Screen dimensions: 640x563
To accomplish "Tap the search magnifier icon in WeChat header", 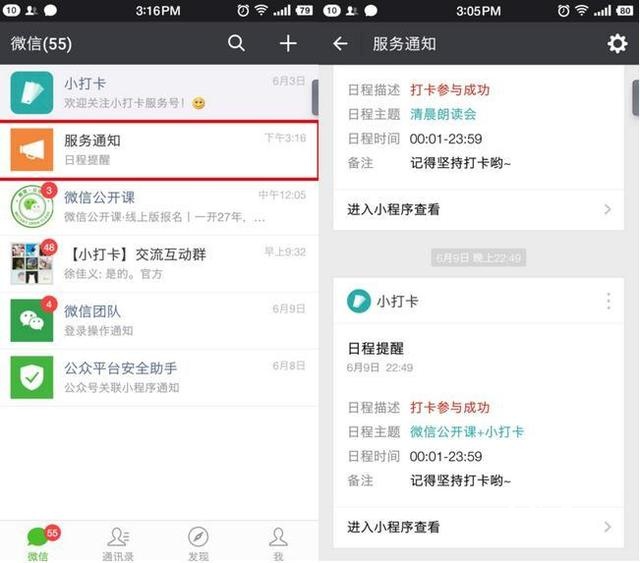I will (236, 43).
